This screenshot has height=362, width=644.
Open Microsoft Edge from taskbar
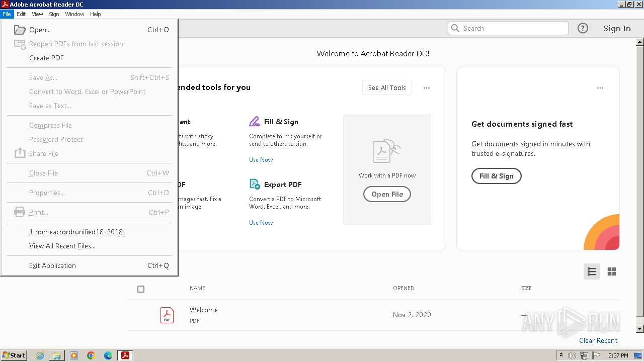click(x=108, y=355)
